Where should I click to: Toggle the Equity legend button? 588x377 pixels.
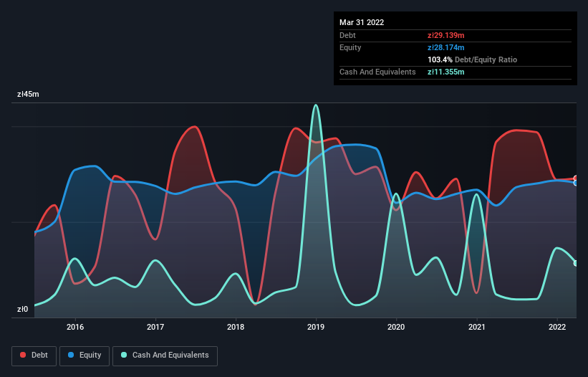tap(85, 355)
